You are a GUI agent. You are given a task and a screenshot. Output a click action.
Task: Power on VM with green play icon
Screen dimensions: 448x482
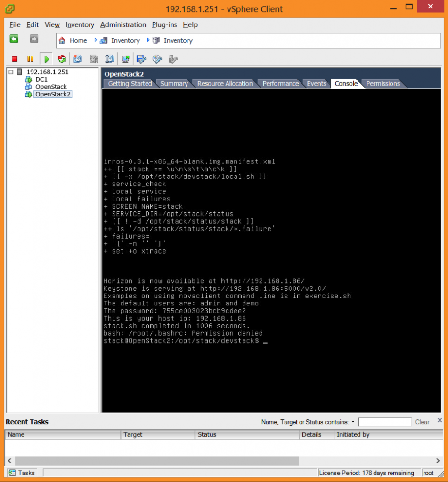point(47,59)
